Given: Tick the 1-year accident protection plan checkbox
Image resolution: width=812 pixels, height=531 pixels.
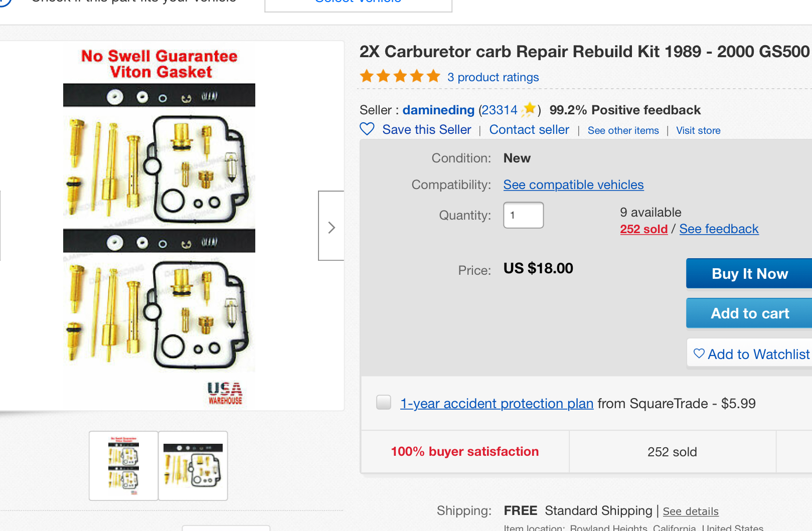Looking at the screenshot, I should click(384, 402).
